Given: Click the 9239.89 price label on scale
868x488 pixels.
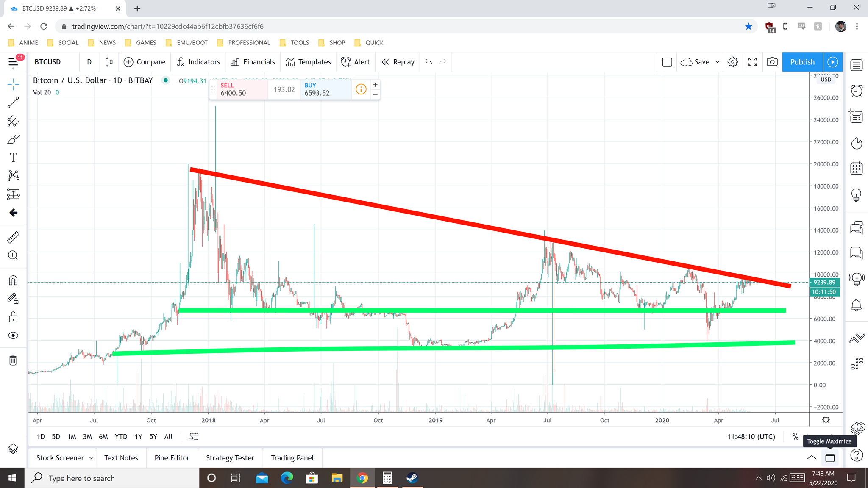Looking at the screenshot, I should [x=824, y=283].
